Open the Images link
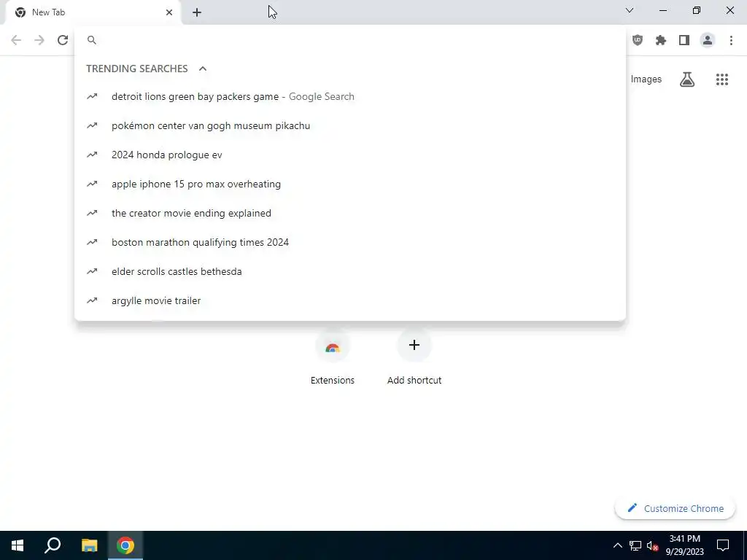The width and height of the screenshot is (747, 560). [646, 79]
